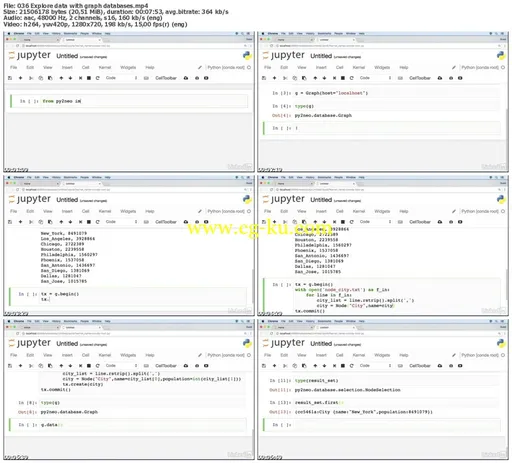Viewport: 512px width, 463px height.
Task: Open Code cell-type dropdown in Graph(host='localhost') frame
Action: click(375, 78)
